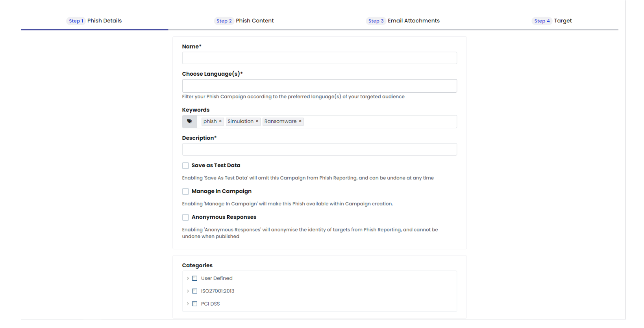Click the 'PCI DSS' category label
This screenshot has width=644, height=328.
[x=210, y=304]
